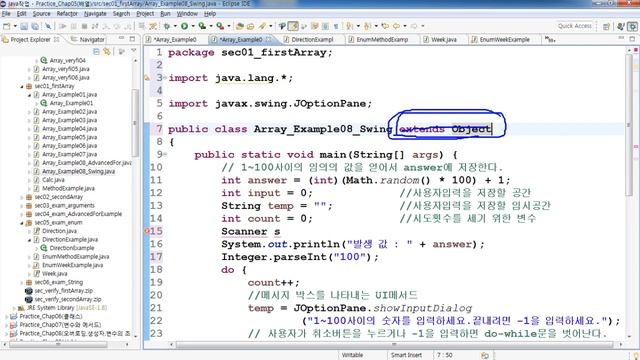640x360 pixels.
Task: Switch to the Java EE perspective icon
Action: click(621, 27)
